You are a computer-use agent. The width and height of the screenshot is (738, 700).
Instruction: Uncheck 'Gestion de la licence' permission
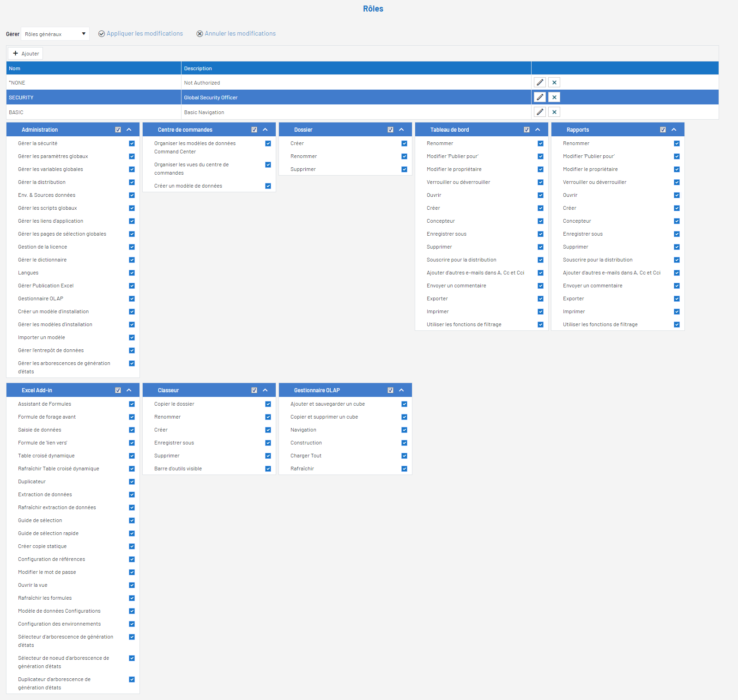[132, 247]
